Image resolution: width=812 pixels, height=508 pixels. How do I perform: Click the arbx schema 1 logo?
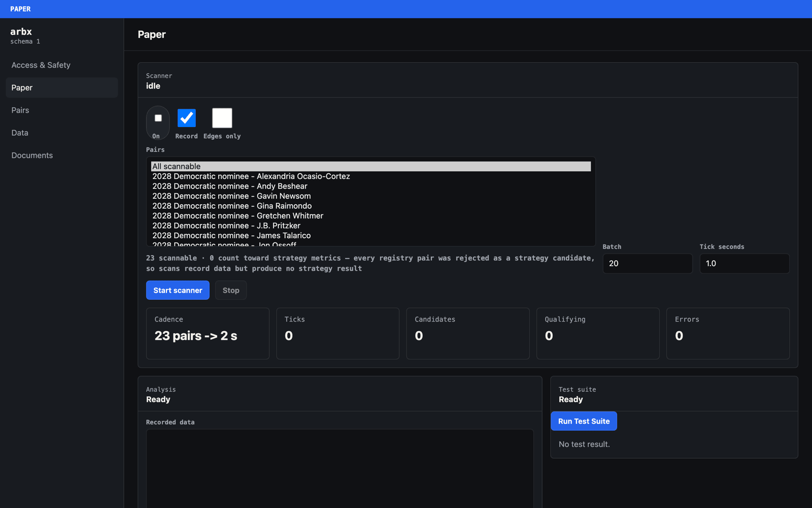(25, 36)
